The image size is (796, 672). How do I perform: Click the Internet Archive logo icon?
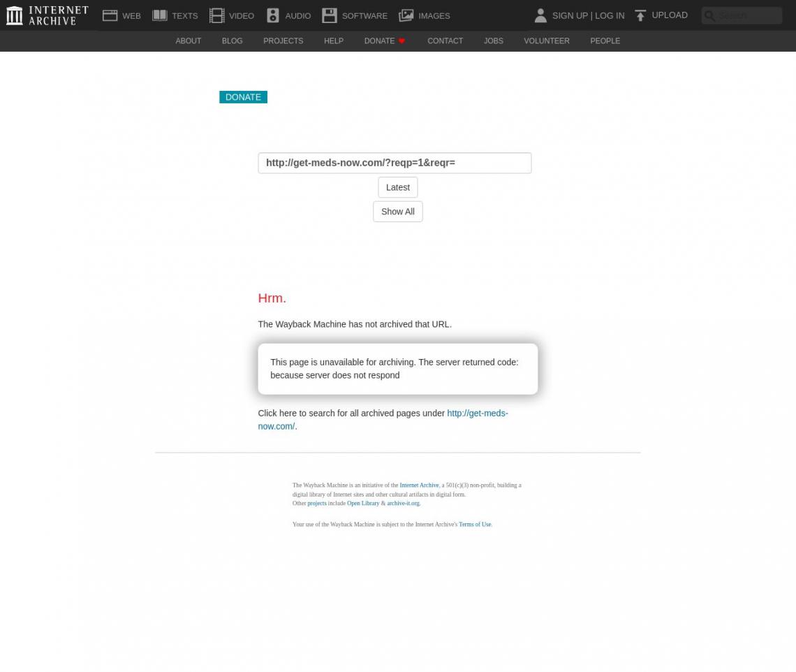coord(15,15)
